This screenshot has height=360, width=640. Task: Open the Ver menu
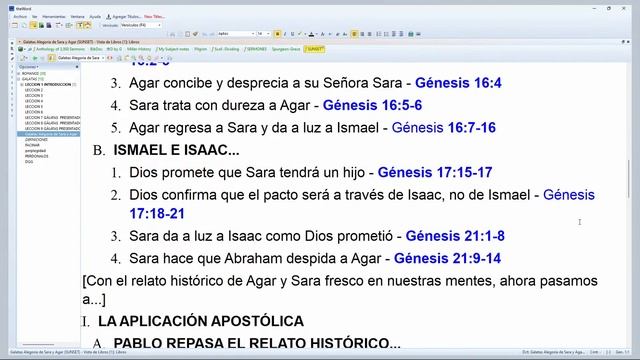(x=35, y=17)
